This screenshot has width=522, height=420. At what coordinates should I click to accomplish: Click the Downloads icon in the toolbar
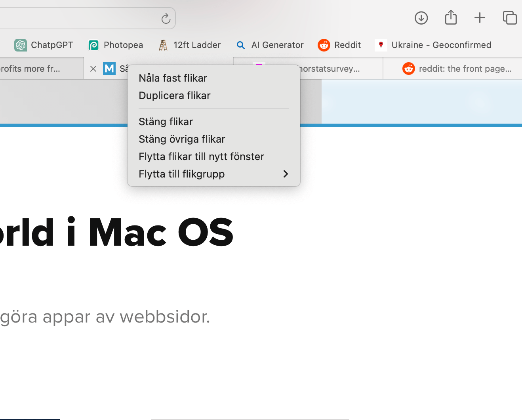421,18
